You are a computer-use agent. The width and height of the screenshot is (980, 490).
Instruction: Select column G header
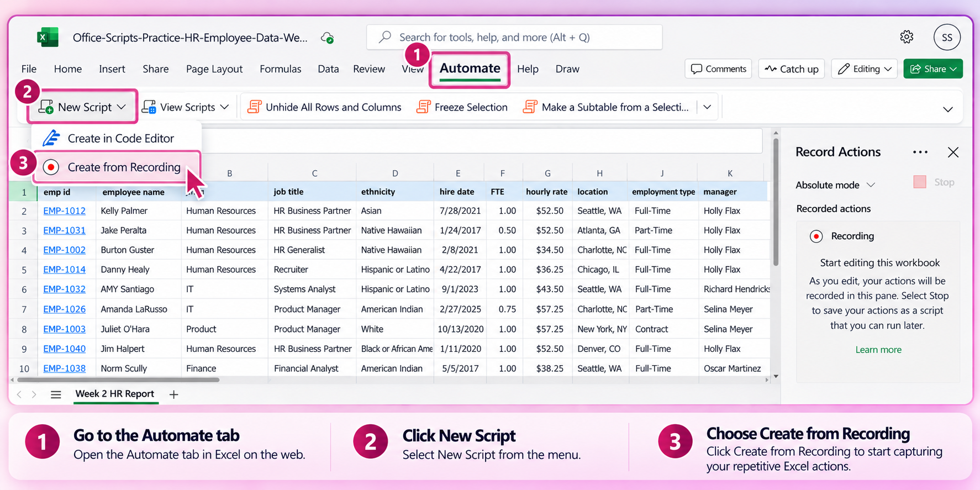[x=547, y=173]
